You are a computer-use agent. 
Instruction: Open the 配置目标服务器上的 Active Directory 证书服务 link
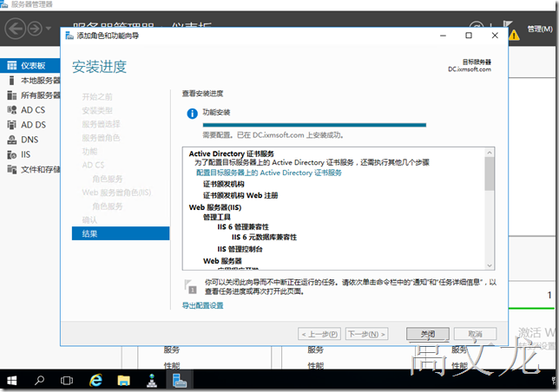[269, 173]
